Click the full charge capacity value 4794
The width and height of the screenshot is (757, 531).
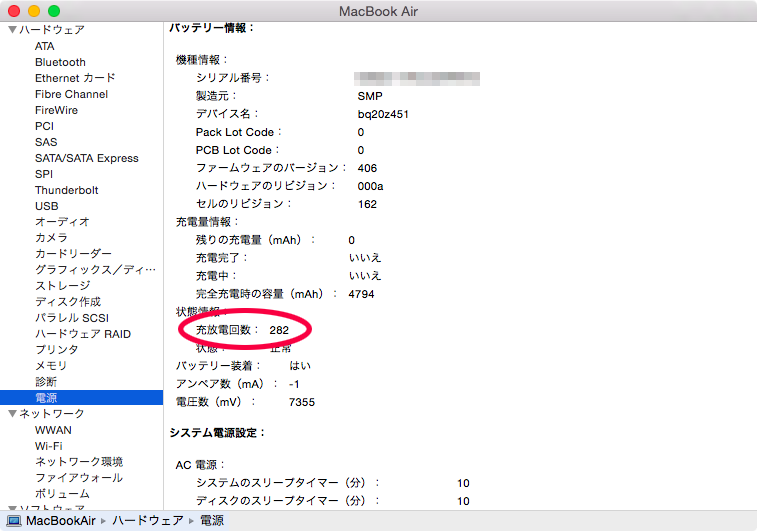click(361, 294)
